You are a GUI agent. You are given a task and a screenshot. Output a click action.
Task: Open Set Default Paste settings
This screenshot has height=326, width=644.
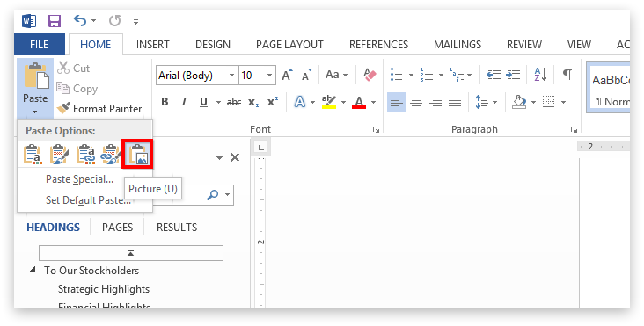[x=88, y=200]
